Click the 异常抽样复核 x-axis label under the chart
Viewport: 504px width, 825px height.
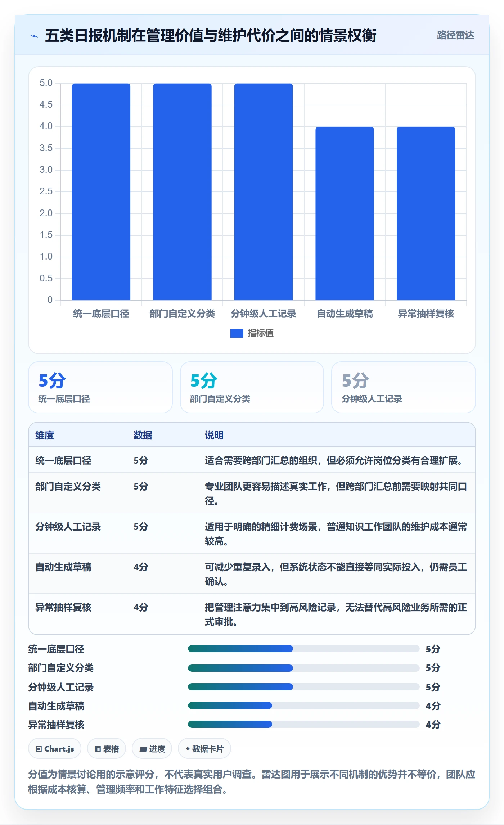[426, 314]
